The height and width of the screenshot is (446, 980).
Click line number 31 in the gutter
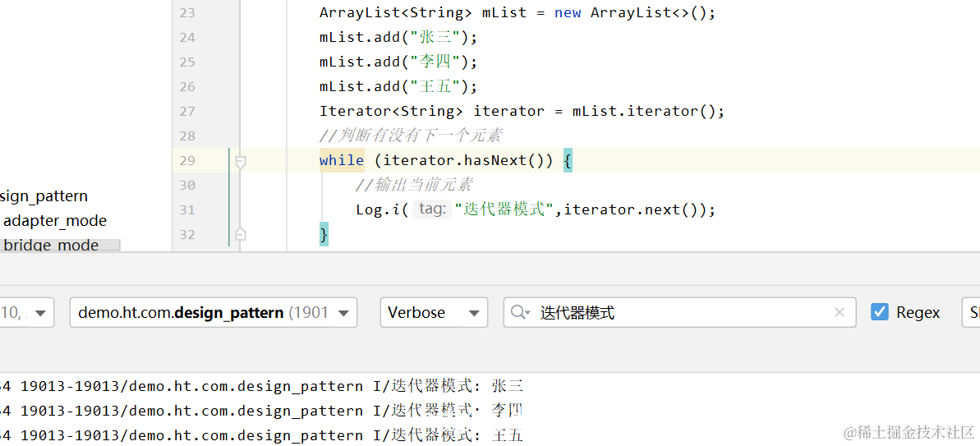coord(186,209)
